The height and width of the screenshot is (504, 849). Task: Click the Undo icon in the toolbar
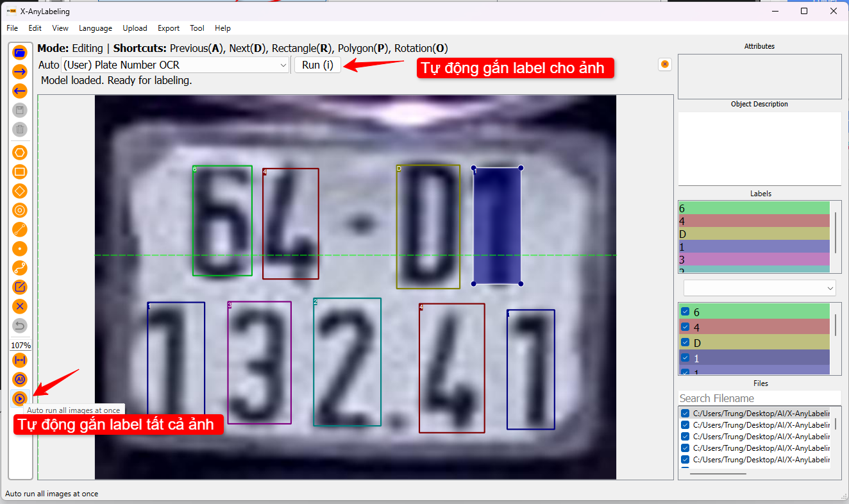tap(19, 326)
